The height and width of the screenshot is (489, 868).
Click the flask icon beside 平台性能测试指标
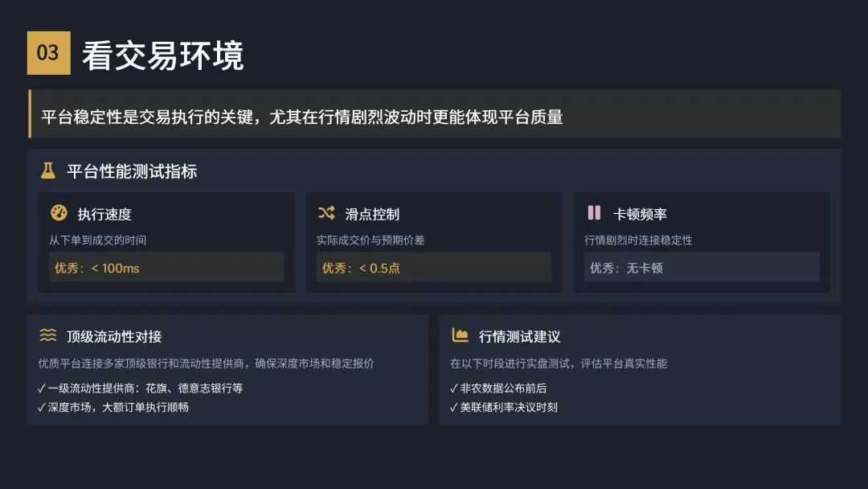point(48,171)
